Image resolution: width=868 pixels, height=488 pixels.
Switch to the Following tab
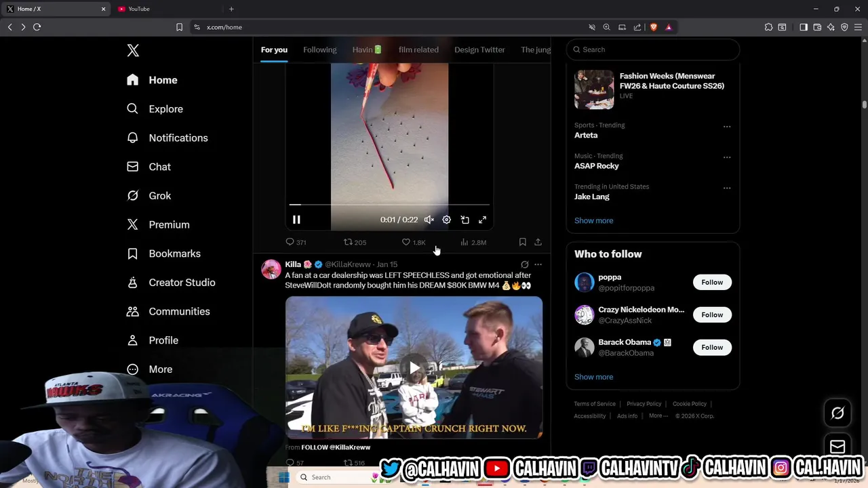(319, 49)
